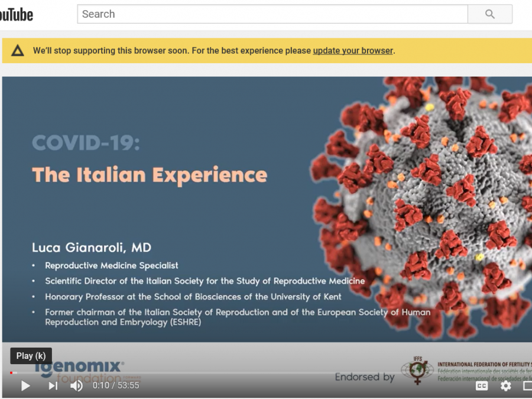Open the player settings gear menu
Viewport: 532px width, 399px height.
pyautogui.click(x=505, y=386)
